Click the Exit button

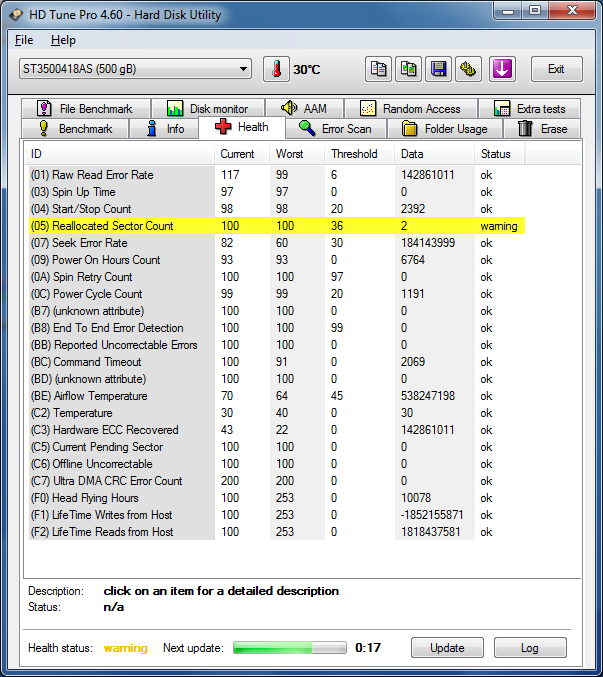click(556, 69)
